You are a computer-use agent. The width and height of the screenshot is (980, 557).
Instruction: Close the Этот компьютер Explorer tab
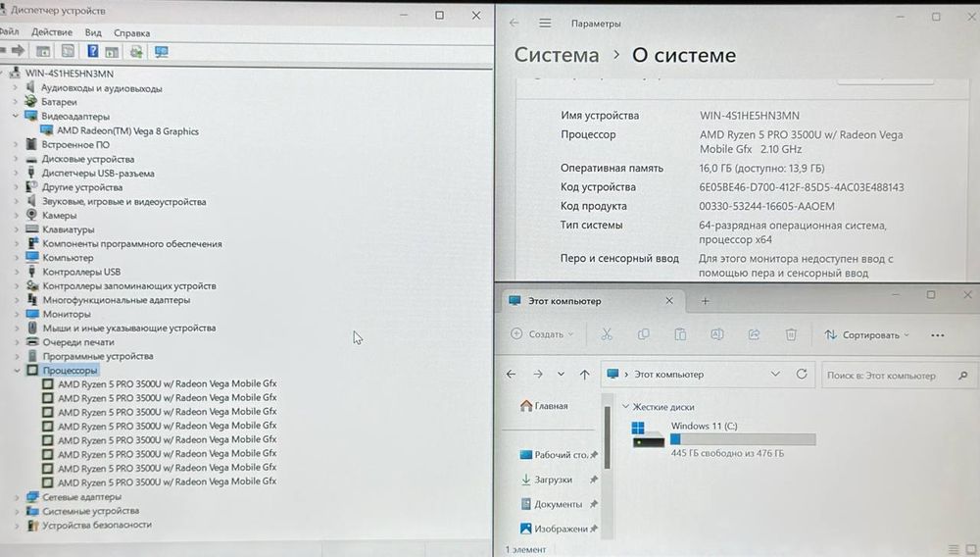[x=669, y=301]
